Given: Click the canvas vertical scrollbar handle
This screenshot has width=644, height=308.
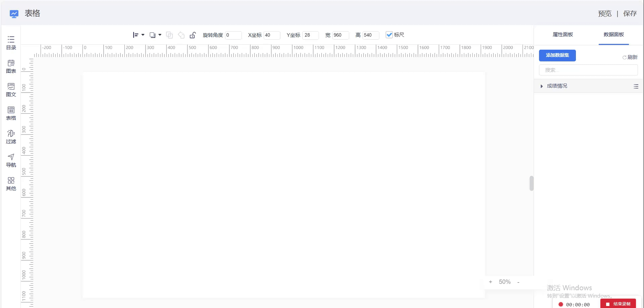Looking at the screenshot, I should click(531, 183).
